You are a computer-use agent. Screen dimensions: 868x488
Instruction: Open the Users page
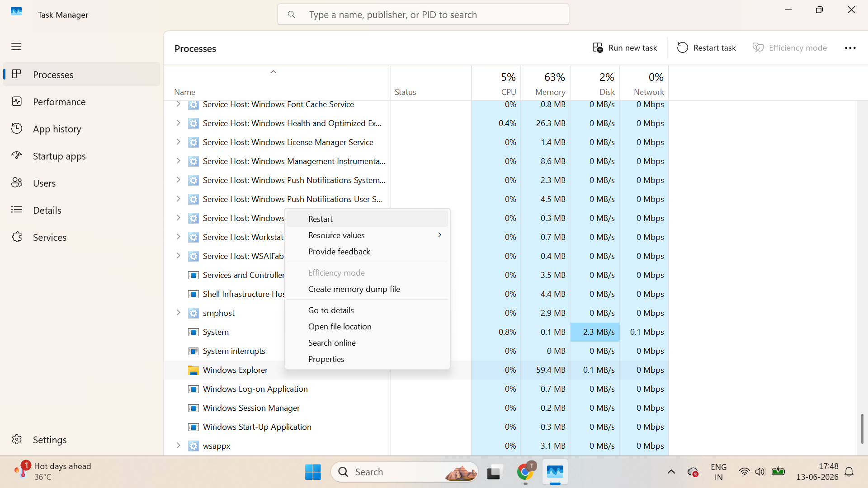(x=82, y=183)
